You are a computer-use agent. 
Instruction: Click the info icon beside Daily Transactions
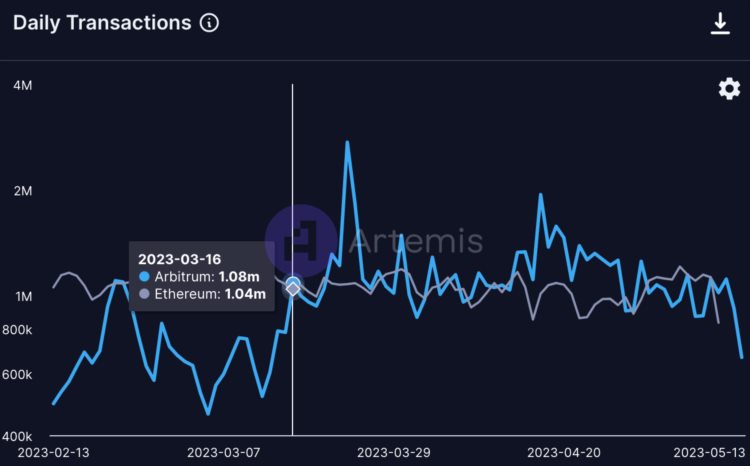[x=209, y=23]
